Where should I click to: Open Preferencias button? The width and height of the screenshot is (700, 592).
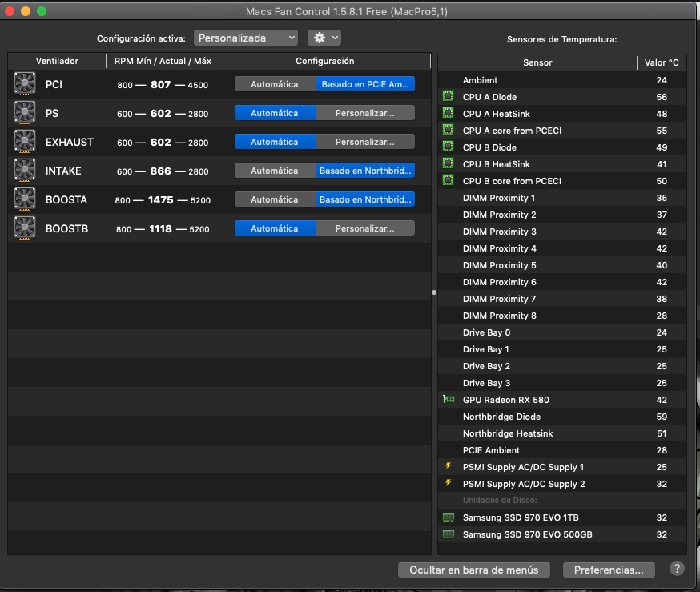coord(609,570)
